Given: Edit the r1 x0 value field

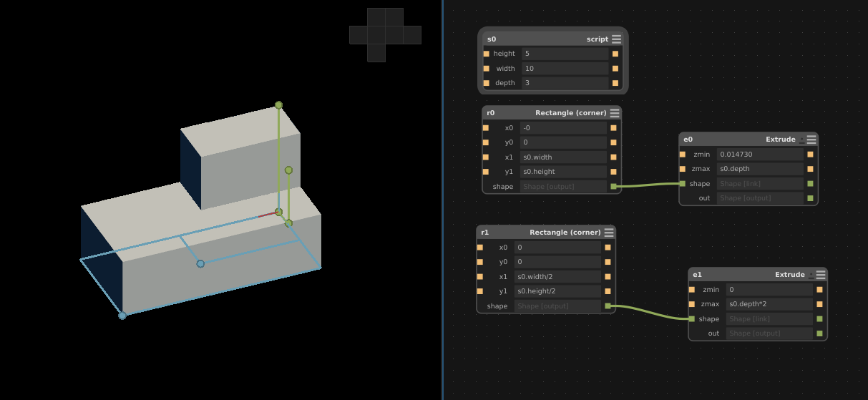Looking at the screenshot, I should tap(557, 248).
